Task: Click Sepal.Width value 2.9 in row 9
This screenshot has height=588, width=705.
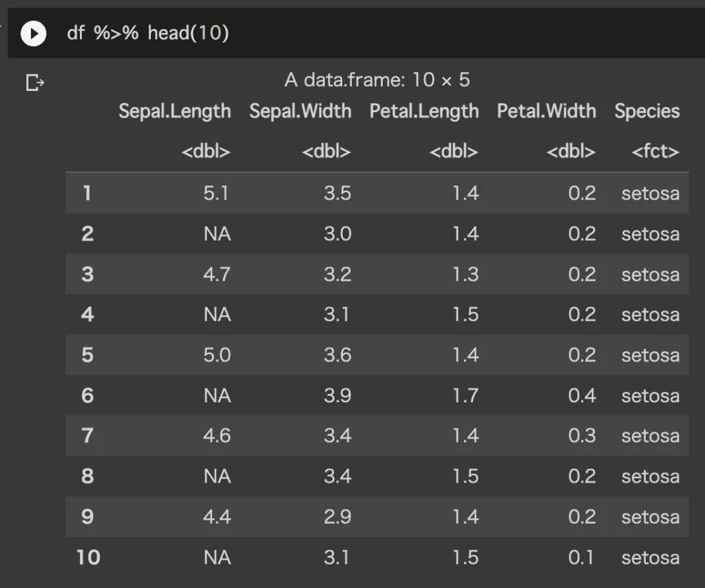Action: [337, 516]
